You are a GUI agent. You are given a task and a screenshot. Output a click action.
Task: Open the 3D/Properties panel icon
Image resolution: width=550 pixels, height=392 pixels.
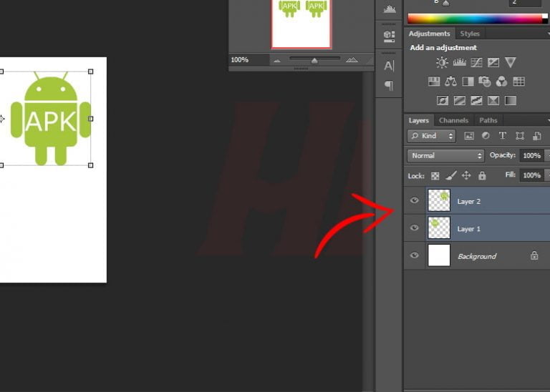(389, 36)
